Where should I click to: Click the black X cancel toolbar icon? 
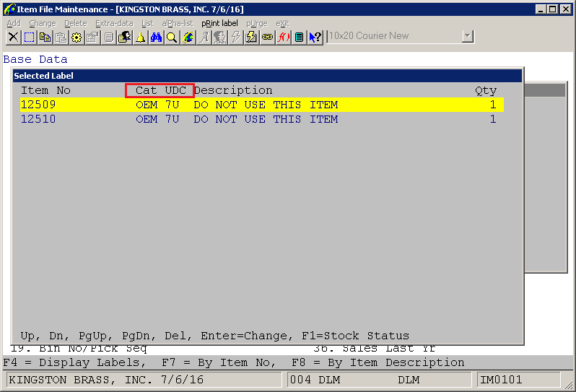pyautogui.click(x=13, y=37)
